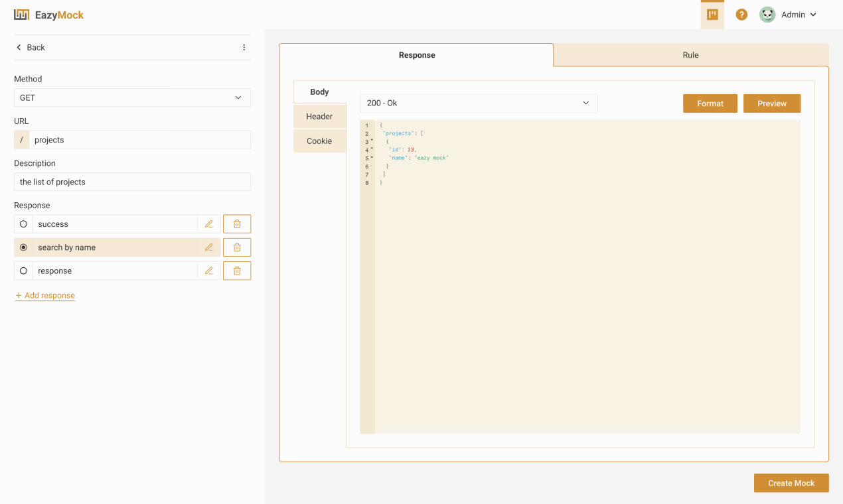Screen dimensions: 843x504
Task: Delete the 'search by name' response
Action: click(237, 247)
